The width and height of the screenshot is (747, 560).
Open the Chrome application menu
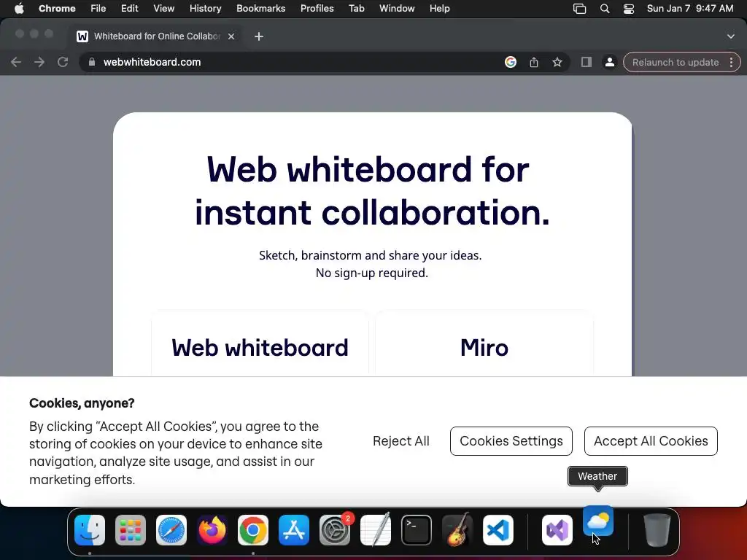[57, 8]
